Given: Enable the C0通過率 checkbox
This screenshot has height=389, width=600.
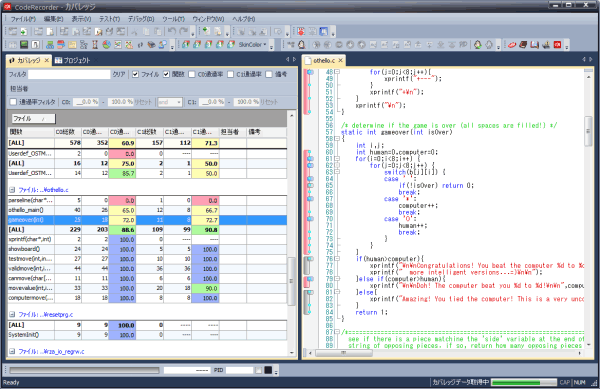Looking at the screenshot, I should pos(192,74).
